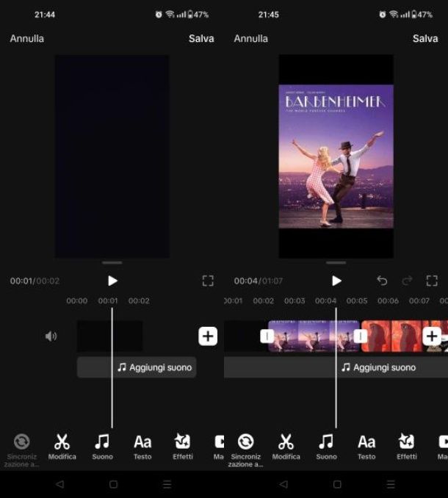Open the Suono music tool in the right editor

click(326, 447)
